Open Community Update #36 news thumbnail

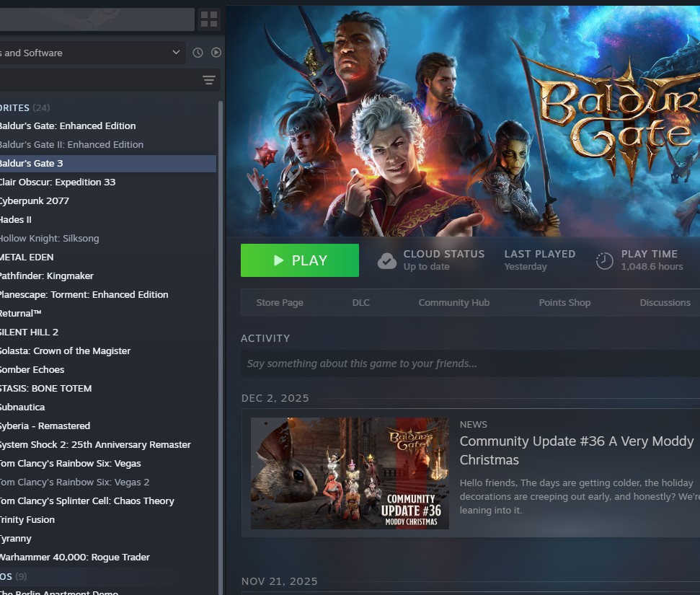click(350, 474)
